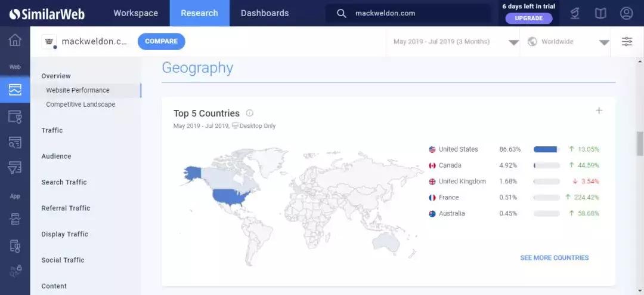Click the Australia traffic share bar
This screenshot has height=295, width=644.
point(547,214)
